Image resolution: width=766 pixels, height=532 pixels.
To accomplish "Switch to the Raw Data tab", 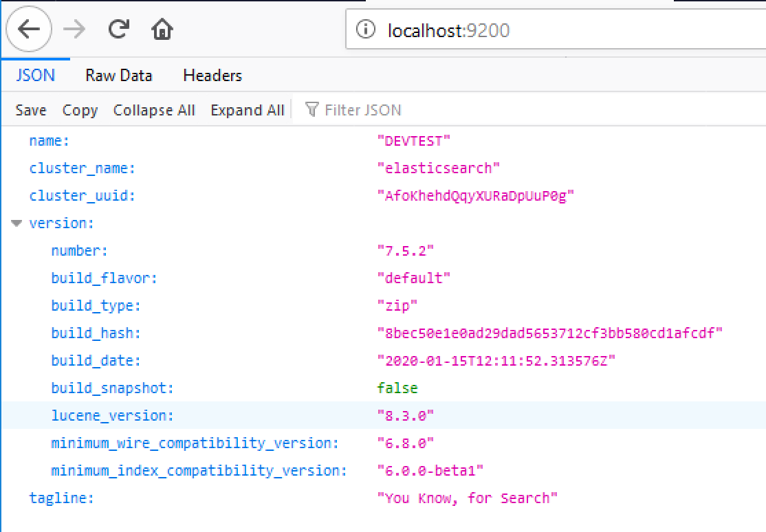I will (x=119, y=75).
